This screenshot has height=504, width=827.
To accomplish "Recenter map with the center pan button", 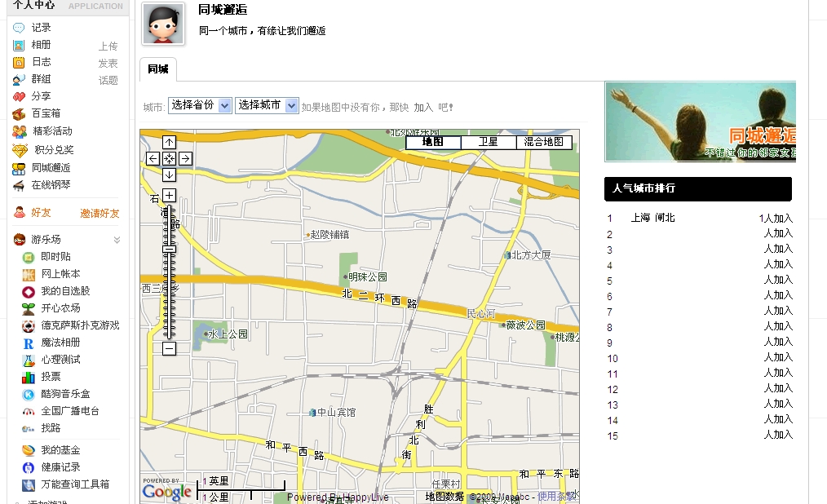I will pyautogui.click(x=169, y=159).
